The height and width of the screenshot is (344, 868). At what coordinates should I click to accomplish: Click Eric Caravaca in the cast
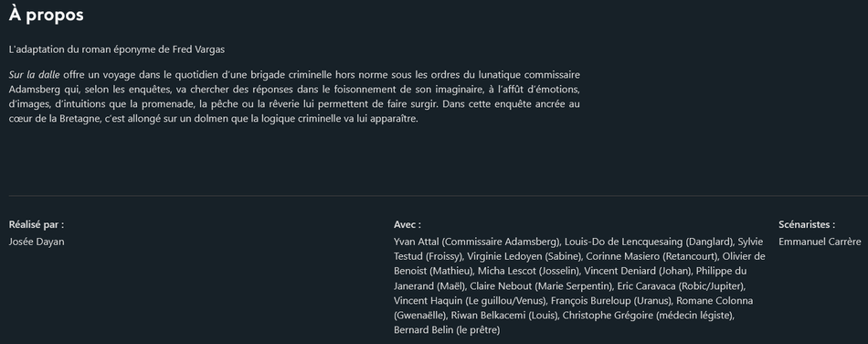click(643, 286)
